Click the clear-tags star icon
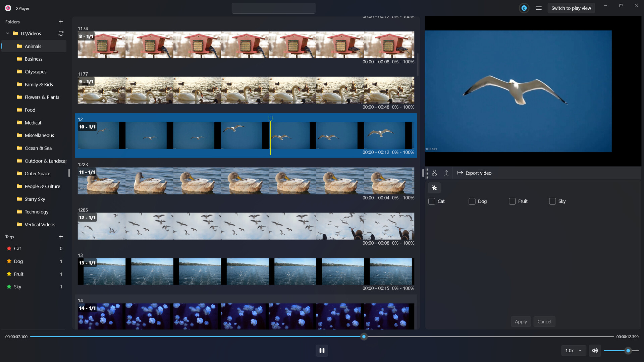 coord(434,188)
